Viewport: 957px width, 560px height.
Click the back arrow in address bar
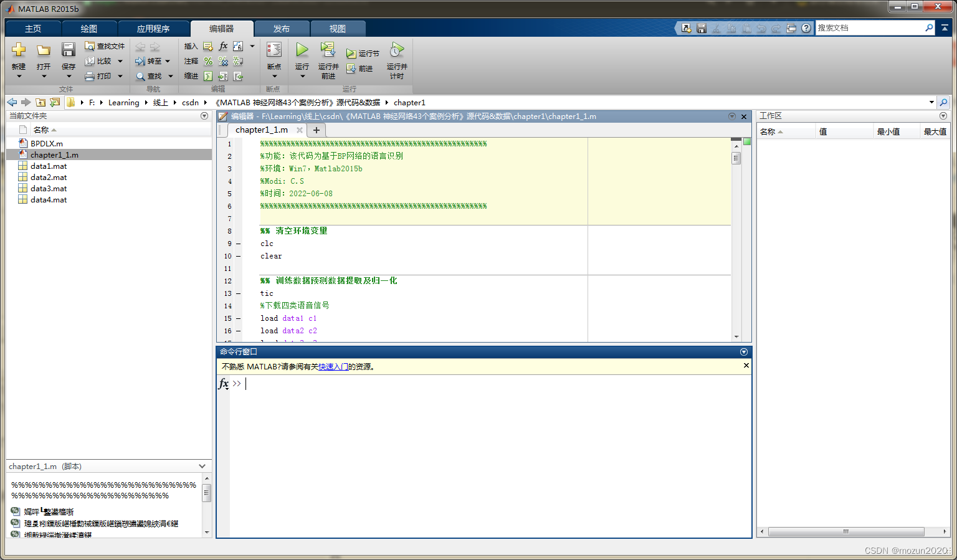[x=12, y=102]
